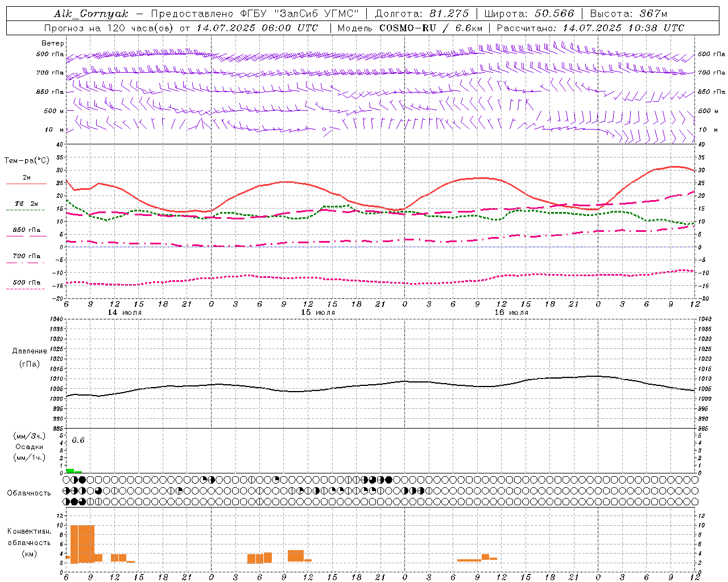This screenshot has height=582, width=728.
Task: Click the latitude value Широта: 50.566
Action: [x=529, y=14]
